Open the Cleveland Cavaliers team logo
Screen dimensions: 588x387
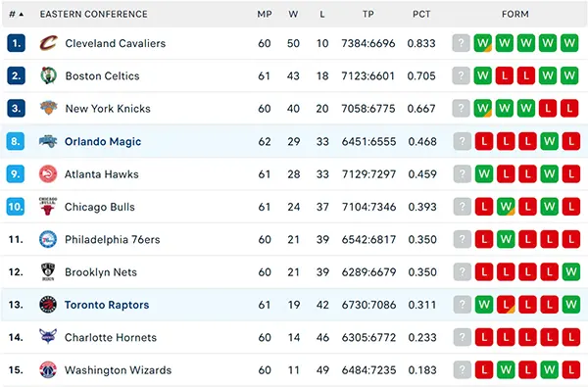[x=48, y=43]
